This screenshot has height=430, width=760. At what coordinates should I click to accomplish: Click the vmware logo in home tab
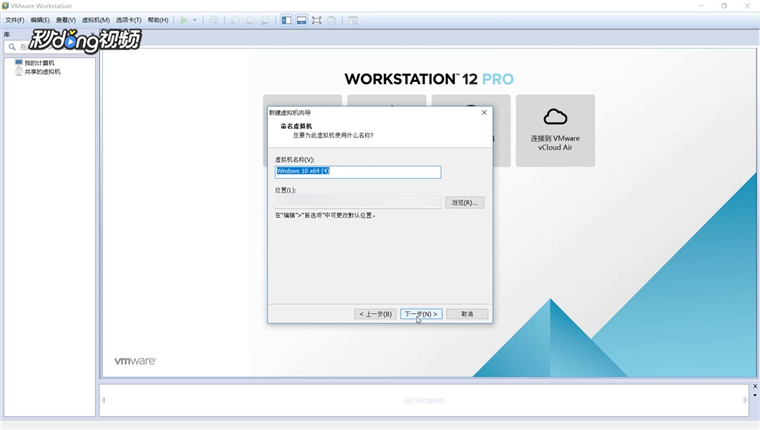135,361
